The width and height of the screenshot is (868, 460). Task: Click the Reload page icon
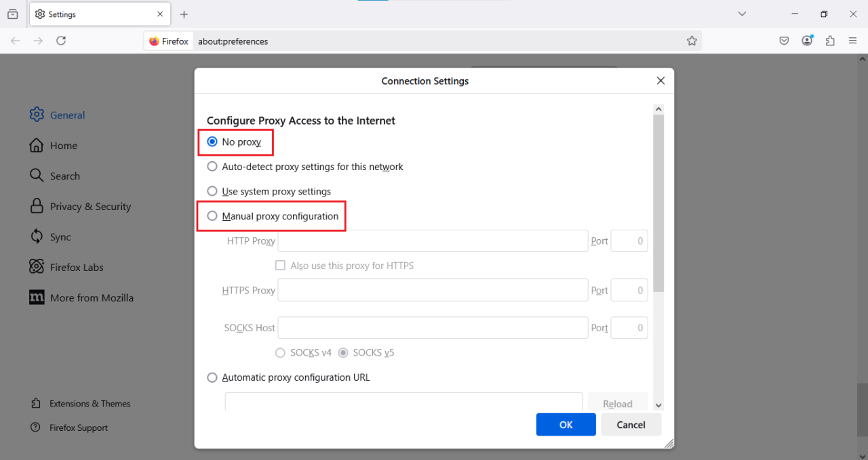[61, 41]
